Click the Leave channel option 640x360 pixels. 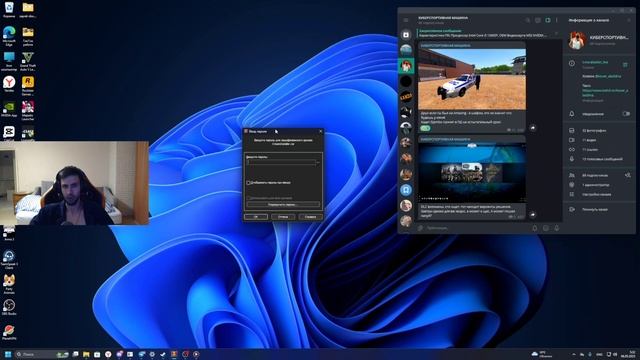600,209
